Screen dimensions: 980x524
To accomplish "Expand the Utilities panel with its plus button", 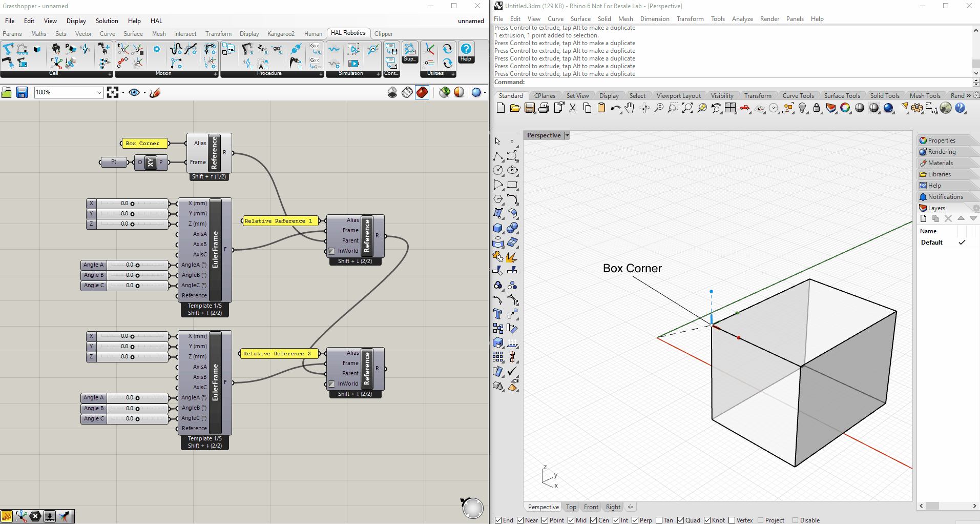I will pyautogui.click(x=453, y=74).
